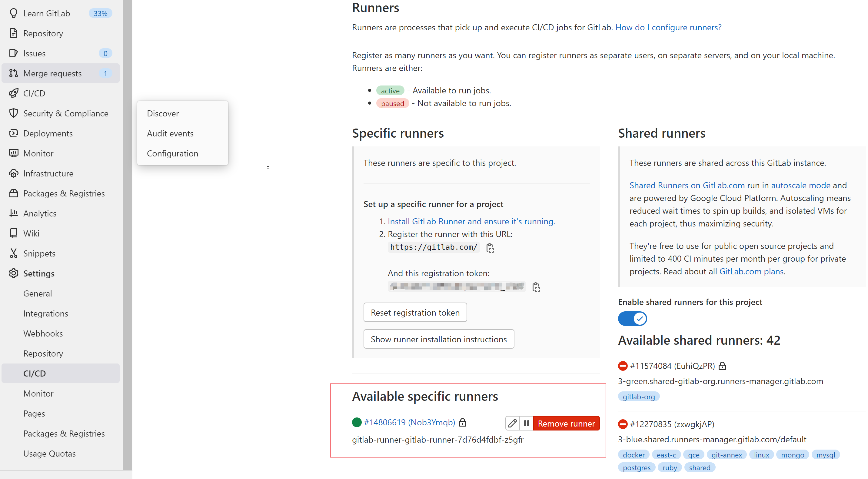Open Install GitLab Runner and ensure running link
Image resolution: width=868 pixels, height=479 pixels.
(471, 221)
